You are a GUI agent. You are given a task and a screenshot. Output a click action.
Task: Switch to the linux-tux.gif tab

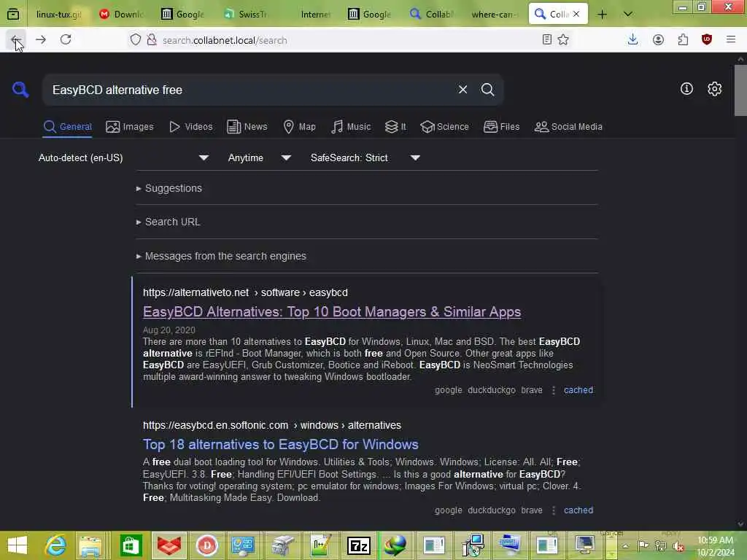[58, 15]
